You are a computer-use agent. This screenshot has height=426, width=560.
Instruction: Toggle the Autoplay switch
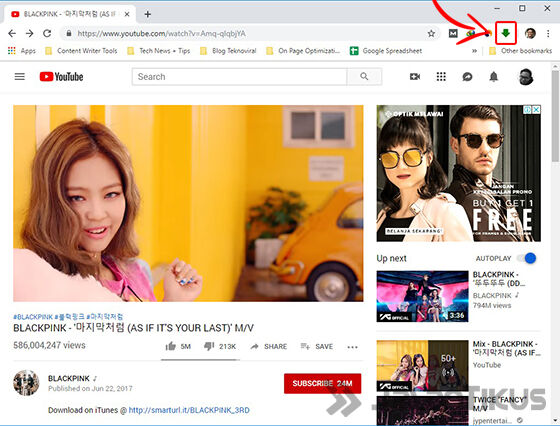point(527,258)
